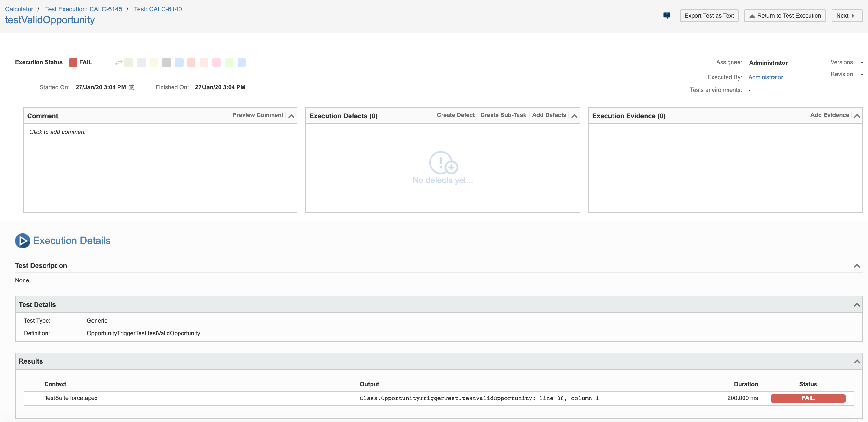Select the last blue status swatch
The image size is (868, 422).
click(242, 62)
